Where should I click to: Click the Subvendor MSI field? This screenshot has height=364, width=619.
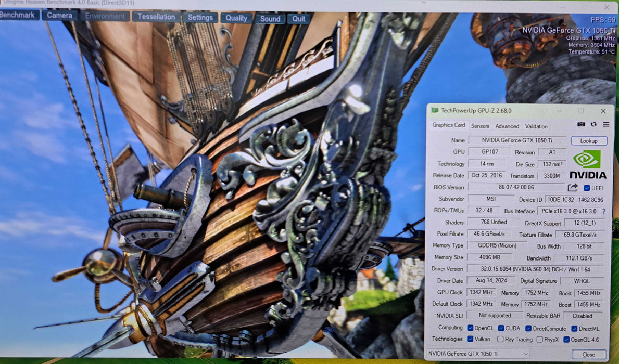tap(491, 199)
